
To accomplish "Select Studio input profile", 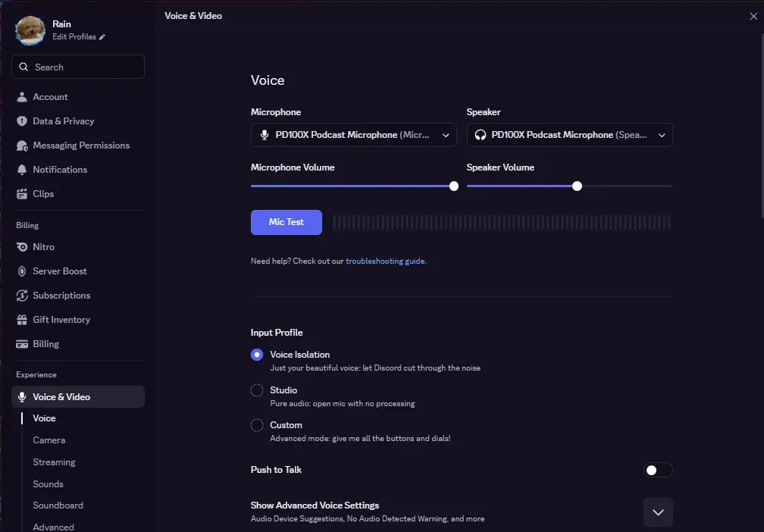I will pos(257,390).
